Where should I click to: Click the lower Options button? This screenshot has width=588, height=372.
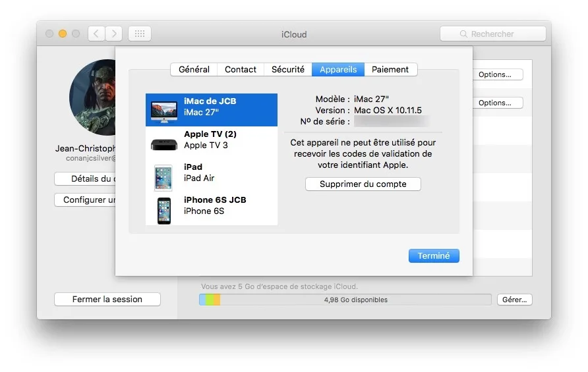tap(498, 103)
